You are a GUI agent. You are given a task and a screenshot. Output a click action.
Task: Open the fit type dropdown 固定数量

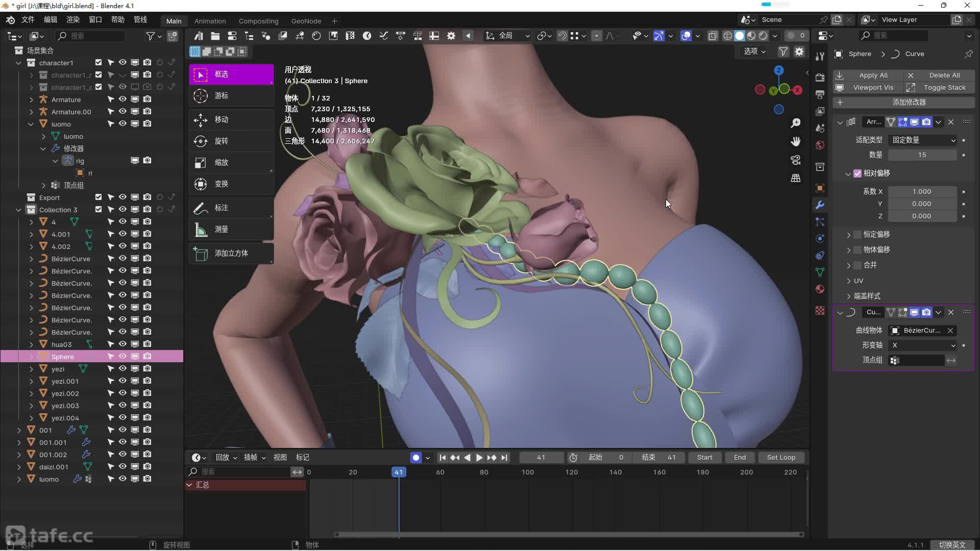[x=923, y=140]
